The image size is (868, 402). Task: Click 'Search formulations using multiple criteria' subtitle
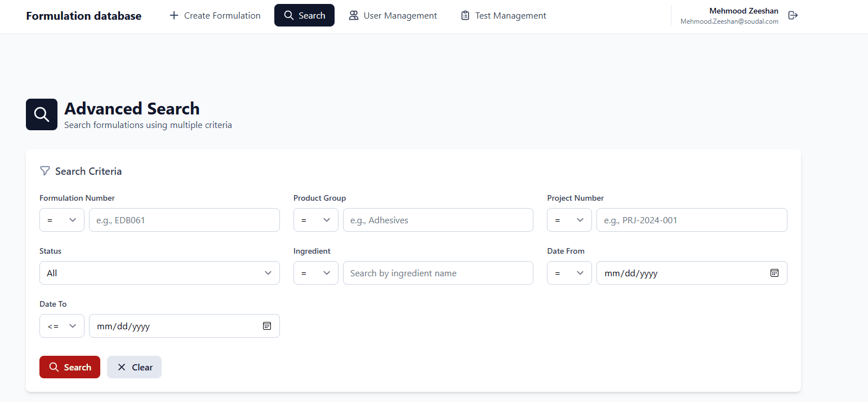coord(148,125)
